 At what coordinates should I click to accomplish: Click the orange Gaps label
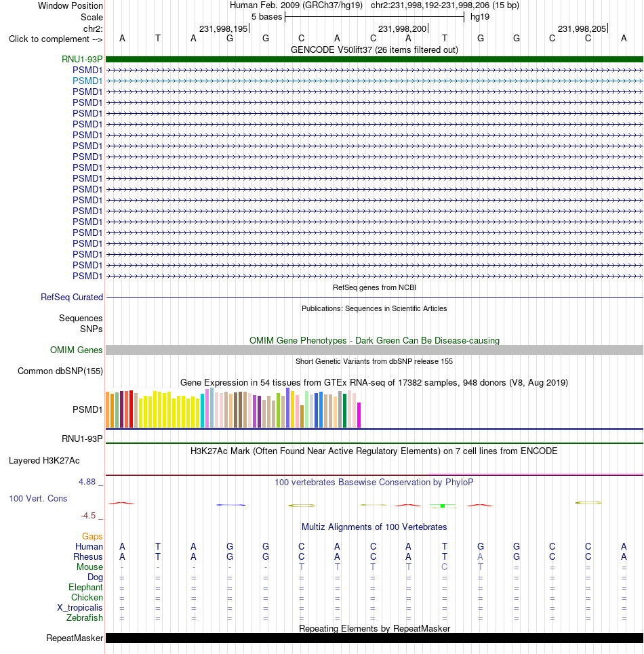(x=92, y=536)
